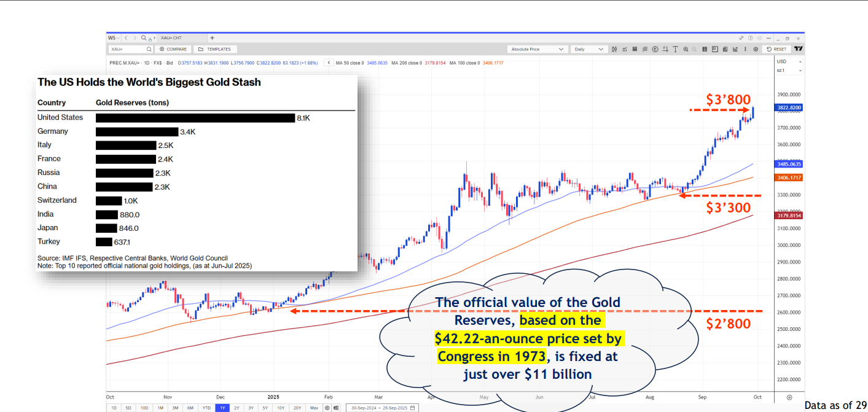Zoom in on the chart

tap(686, 49)
